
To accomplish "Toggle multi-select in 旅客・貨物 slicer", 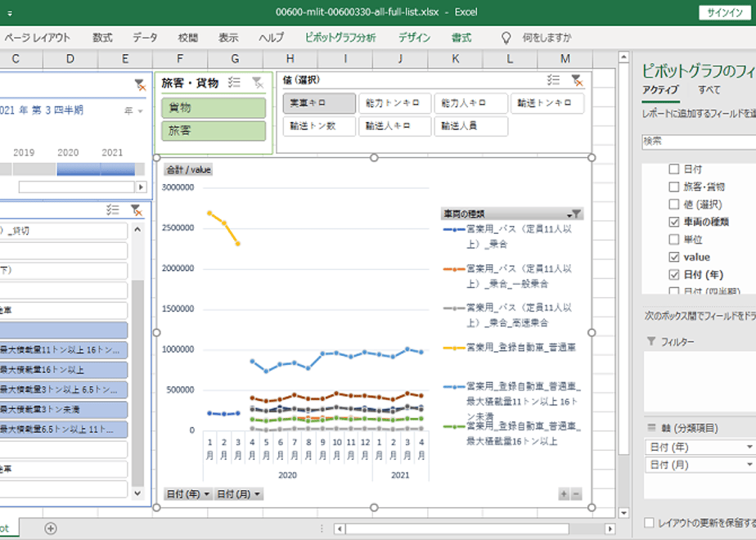I will coord(234,83).
